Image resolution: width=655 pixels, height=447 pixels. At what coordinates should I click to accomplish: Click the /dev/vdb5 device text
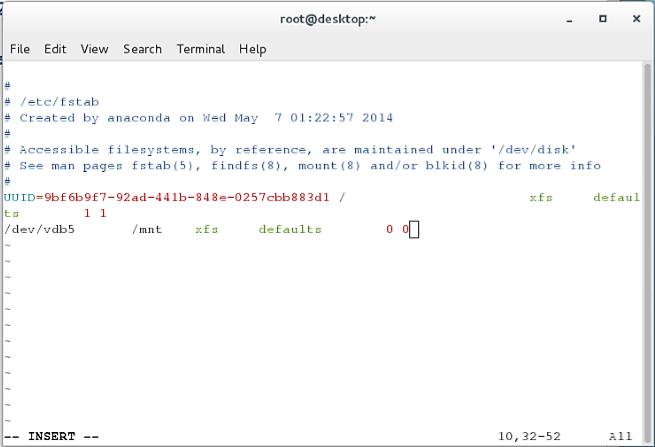tap(39, 229)
